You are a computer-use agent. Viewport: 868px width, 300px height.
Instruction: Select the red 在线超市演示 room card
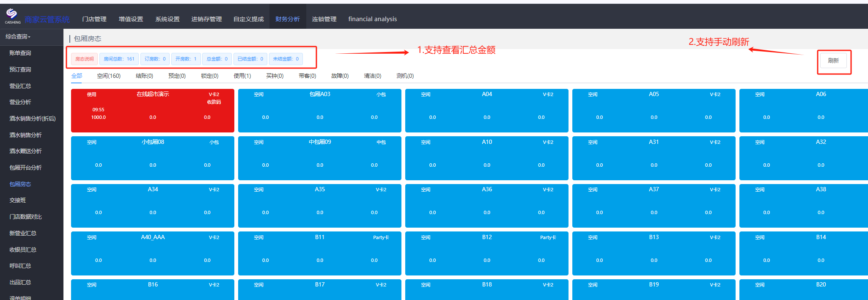(153, 110)
